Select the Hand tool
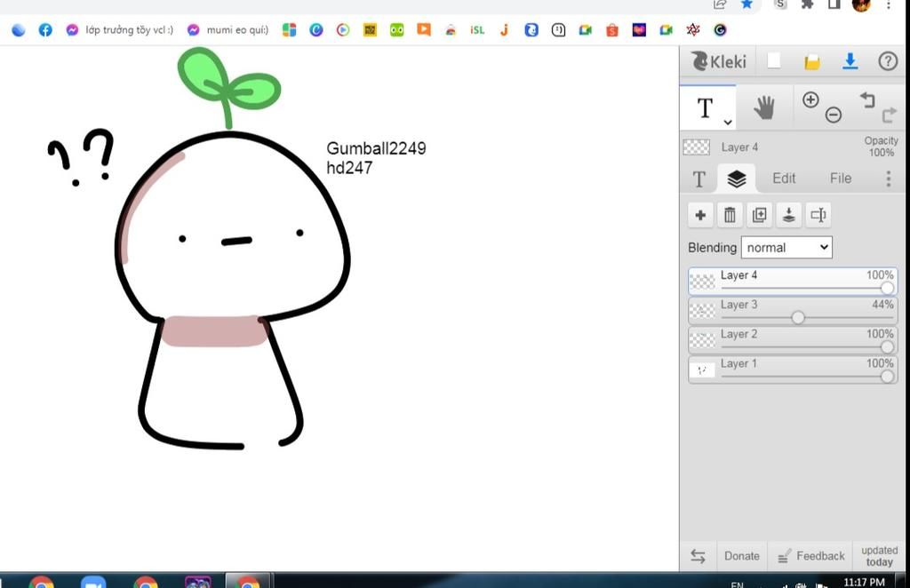 (764, 107)
